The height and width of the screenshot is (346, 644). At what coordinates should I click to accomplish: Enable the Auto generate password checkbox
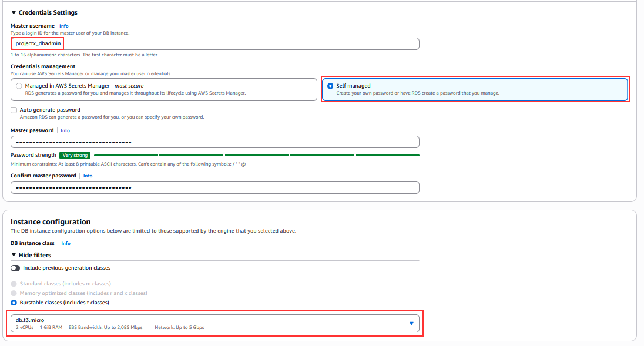(14, 110)
